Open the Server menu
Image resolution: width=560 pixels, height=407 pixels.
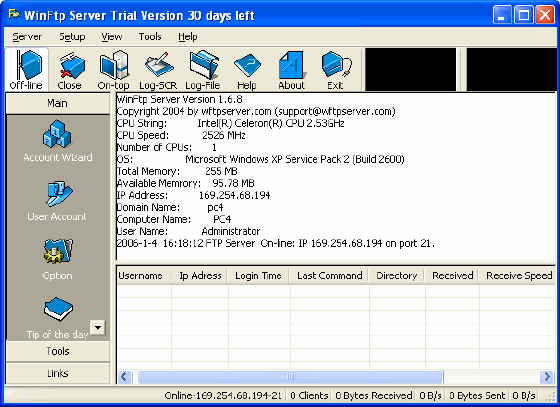27,37
